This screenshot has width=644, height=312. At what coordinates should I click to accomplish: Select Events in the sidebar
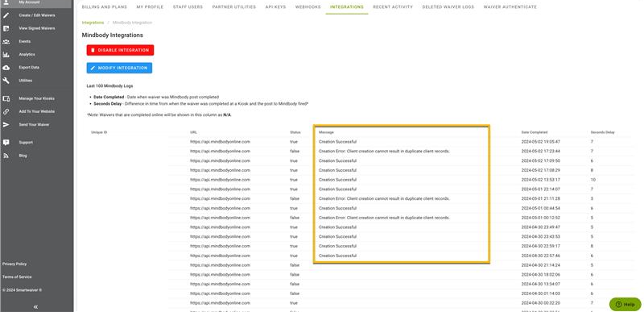tap(25, 41)
